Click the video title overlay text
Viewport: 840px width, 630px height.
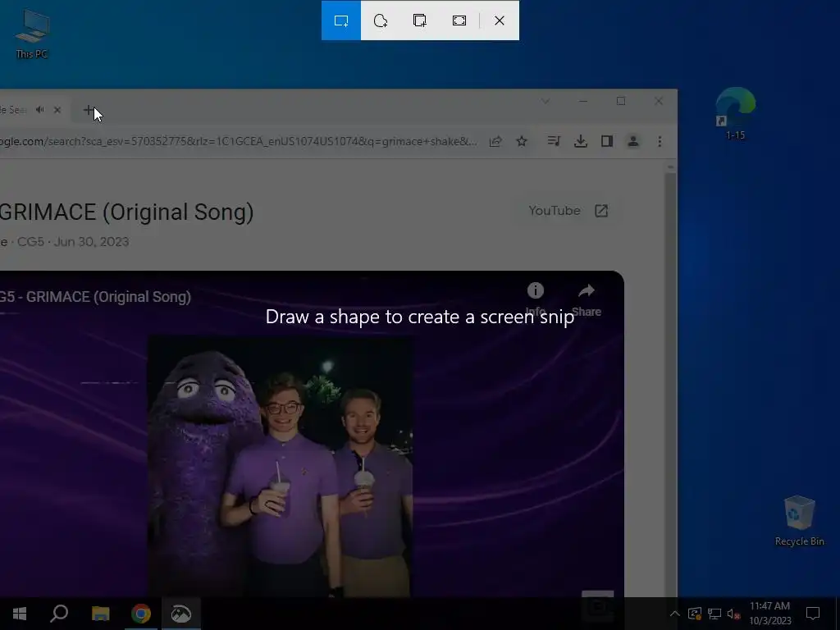[95, 297]
